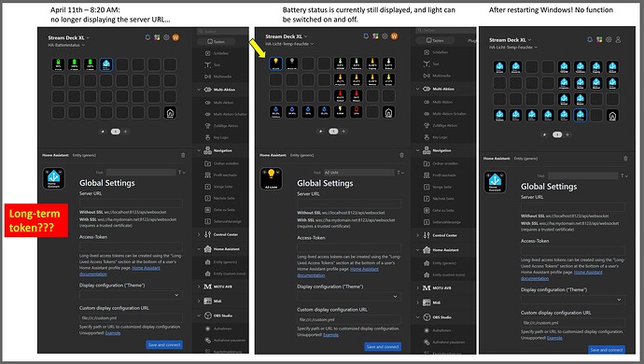Switch to the Tasten tab in the left screenshot
Viewport: 644px width, 364px height.
(216, 41)
